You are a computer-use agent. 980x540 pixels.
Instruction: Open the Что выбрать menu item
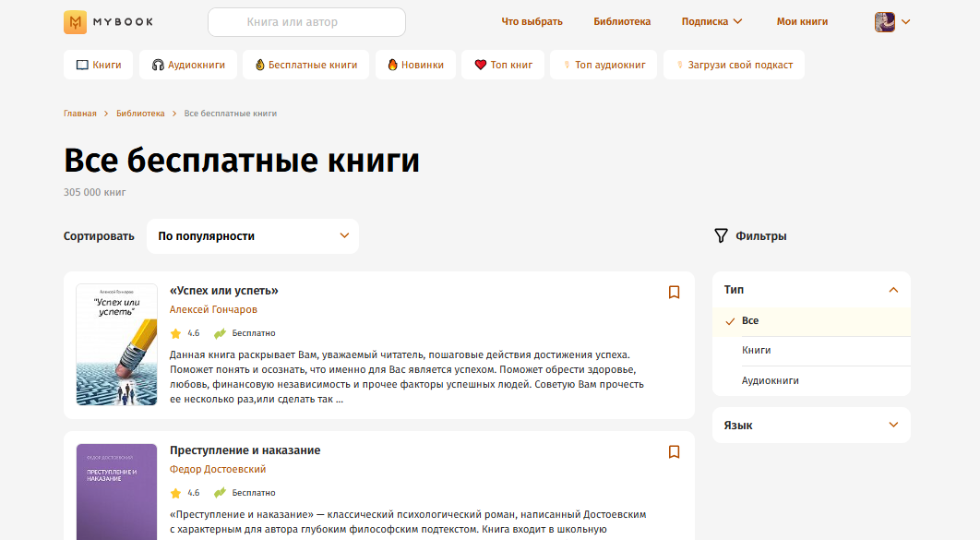(x=532, y=21)
